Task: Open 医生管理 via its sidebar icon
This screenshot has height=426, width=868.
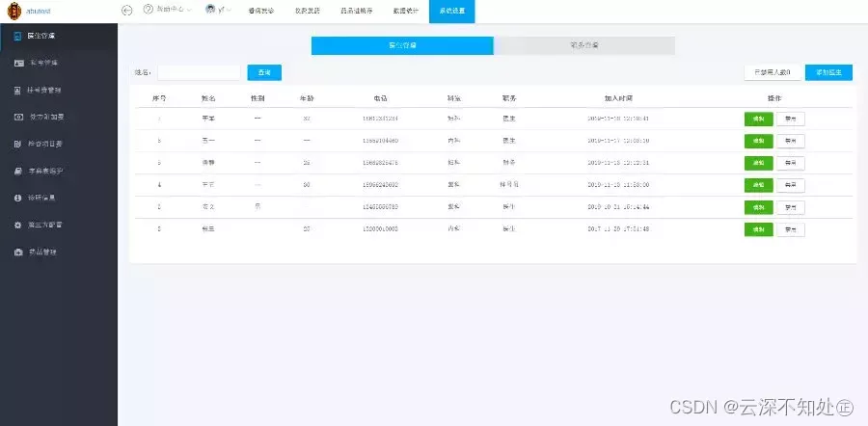Action: click(x=17, y=36)
